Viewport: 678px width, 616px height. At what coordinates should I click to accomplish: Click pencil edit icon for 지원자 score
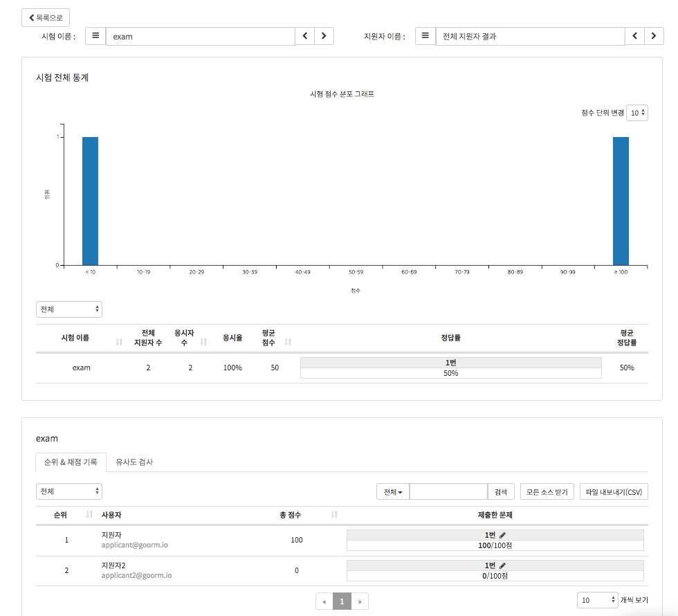pos(503,535)
